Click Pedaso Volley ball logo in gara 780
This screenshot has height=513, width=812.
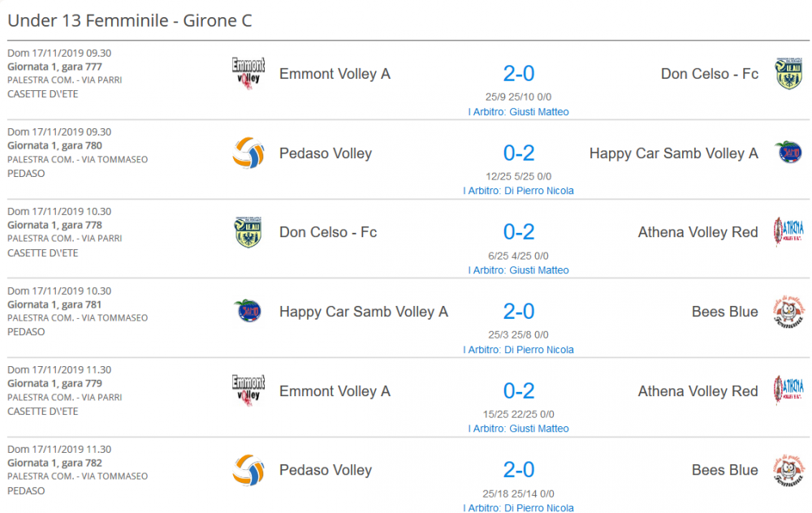pos(248,153)
